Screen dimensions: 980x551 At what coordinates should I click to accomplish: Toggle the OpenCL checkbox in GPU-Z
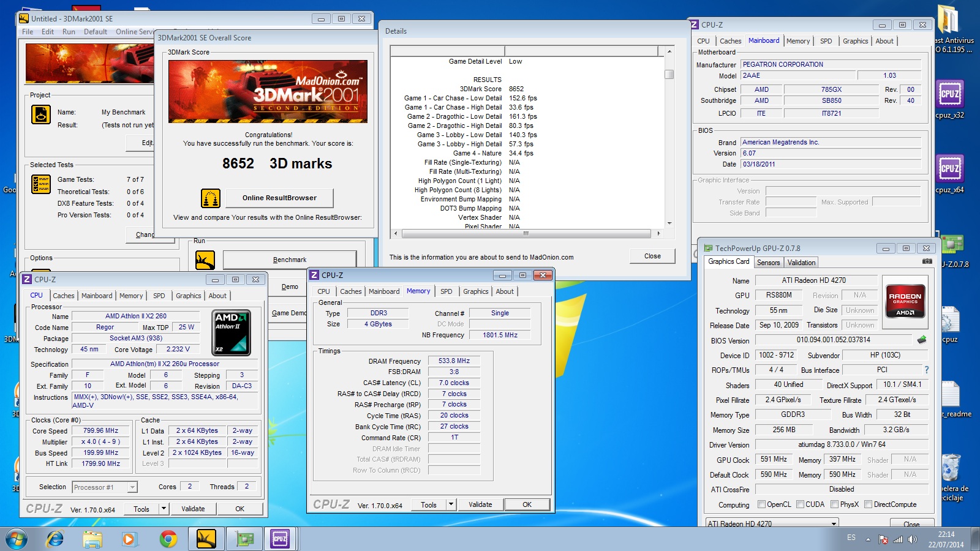pyautogui.click(x=761, y=504)
